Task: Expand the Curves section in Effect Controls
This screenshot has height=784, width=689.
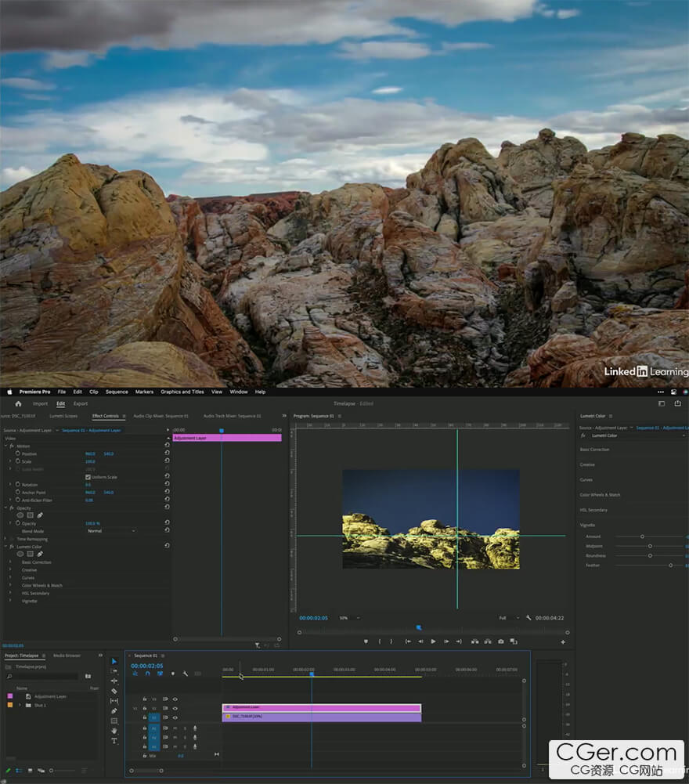Action: 10,577
